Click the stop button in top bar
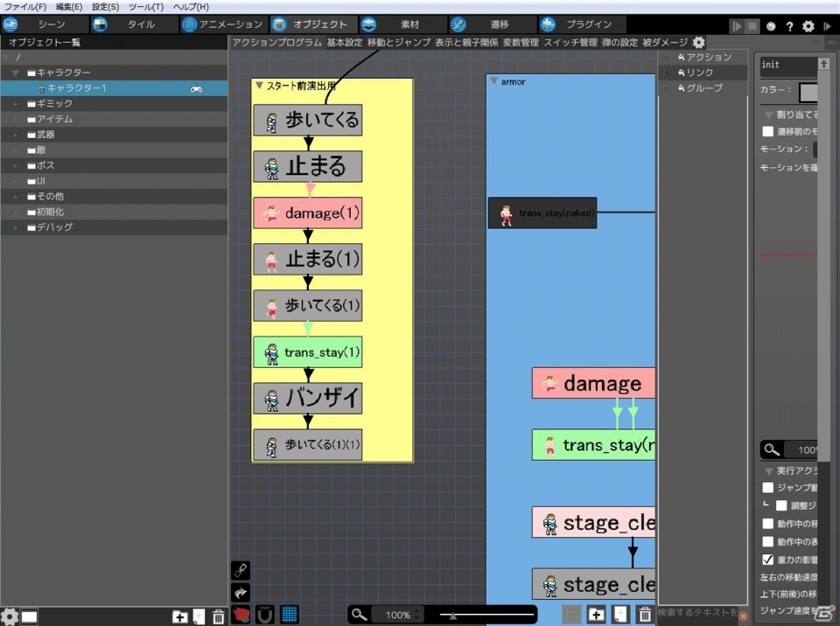The image size is (840, 626). pyautogui.click(x=752, y=25)
